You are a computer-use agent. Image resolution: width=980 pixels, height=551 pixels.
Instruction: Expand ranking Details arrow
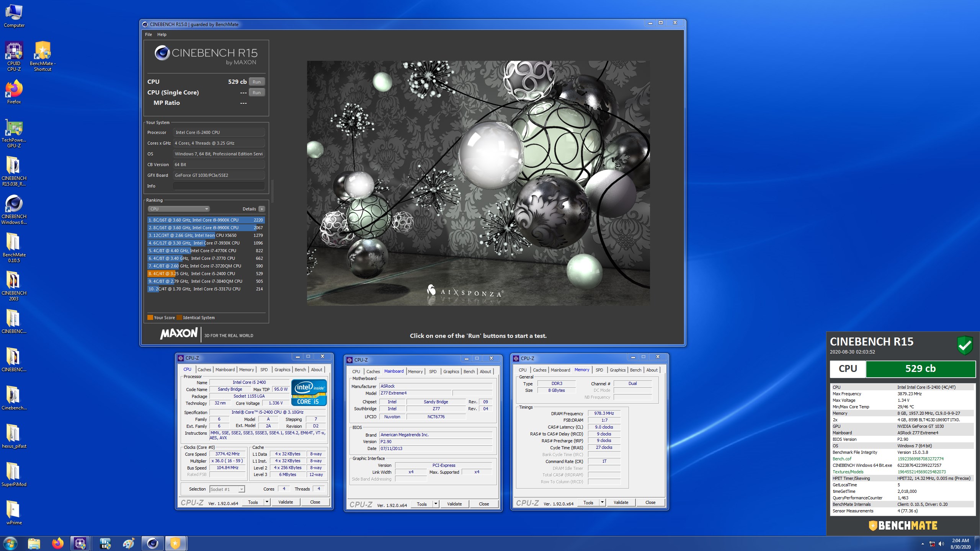pos(261,209)
